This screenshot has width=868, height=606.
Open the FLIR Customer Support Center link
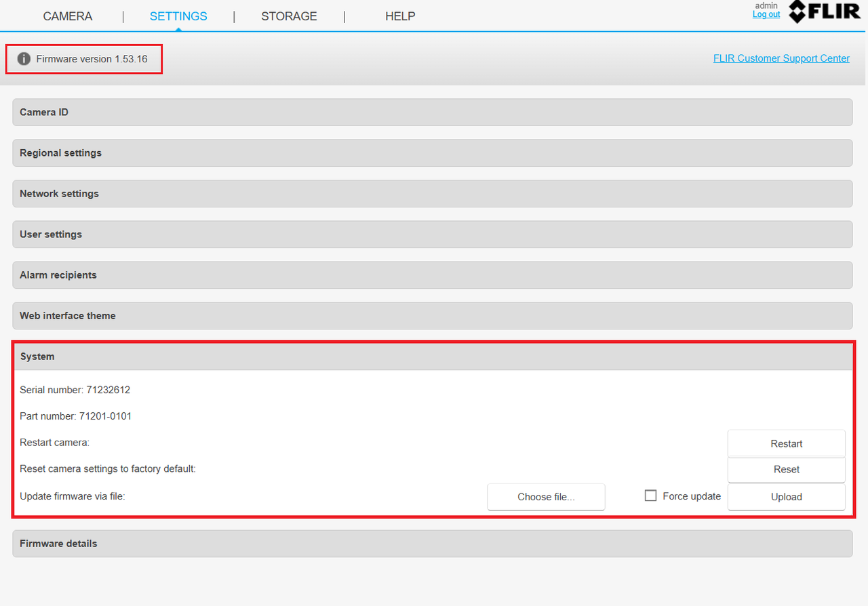pos(781,58)
